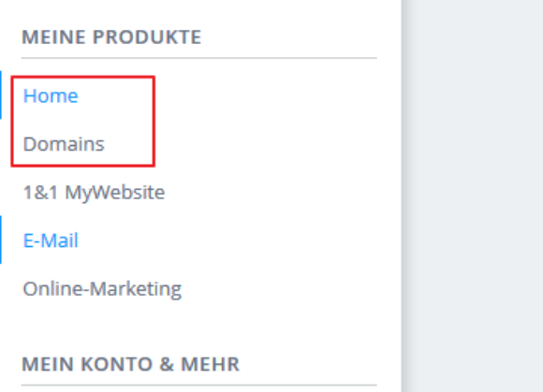The height and width of the screenshot is (392, 543).
Task: Return to Home via sidebar link
Action: point(51,95)
